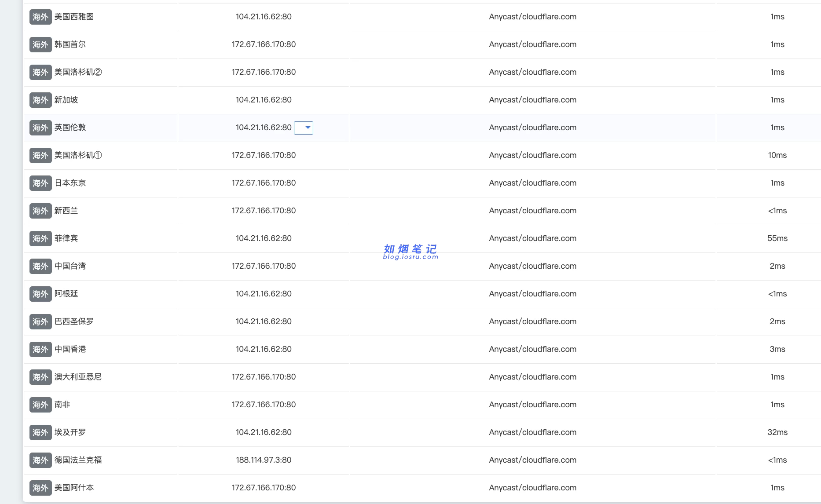Select the node name 韩国首尔
The width and height of the screenshot is (821, 504).
click(70, 44)
